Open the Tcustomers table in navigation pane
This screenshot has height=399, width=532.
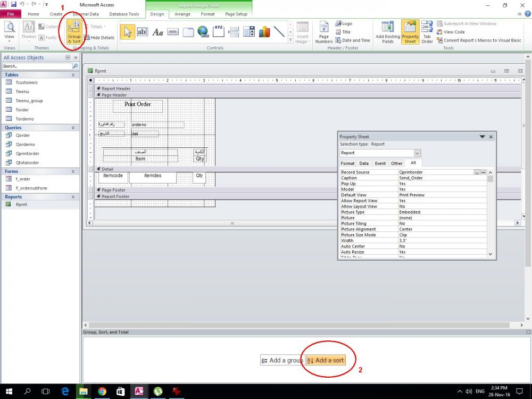click(x=27, y=82)
